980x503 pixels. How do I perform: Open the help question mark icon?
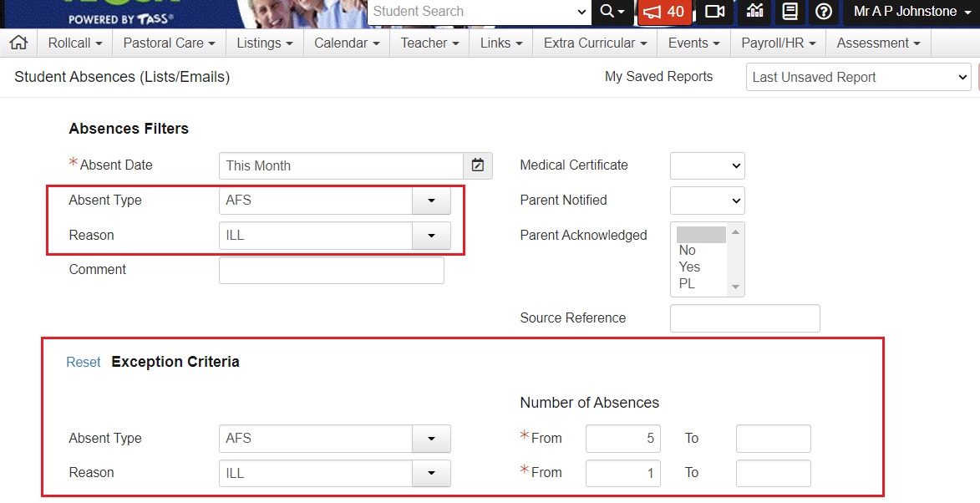(824, 12)
